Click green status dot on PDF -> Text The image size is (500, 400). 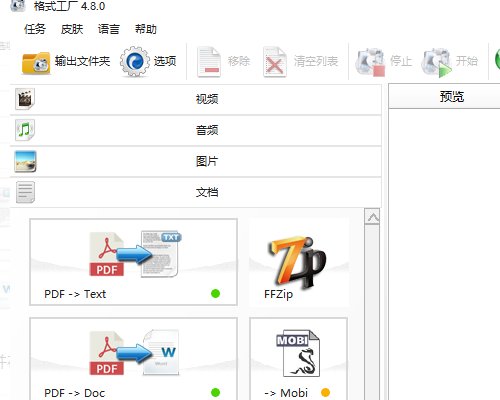click(x=216, y=294)
